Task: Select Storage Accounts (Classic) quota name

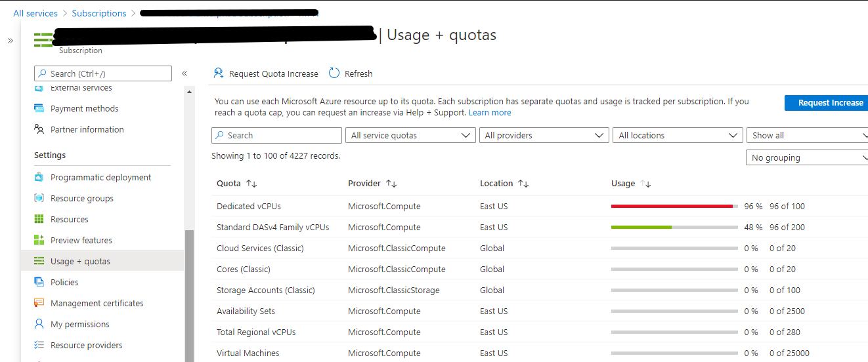Action: point(266,290)
